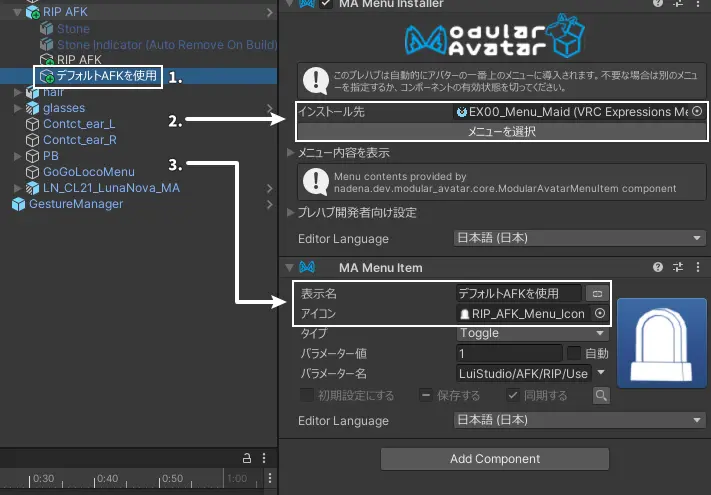
Task: Open MA Menu Item more options menu
Action: click(x=698, y=267)
